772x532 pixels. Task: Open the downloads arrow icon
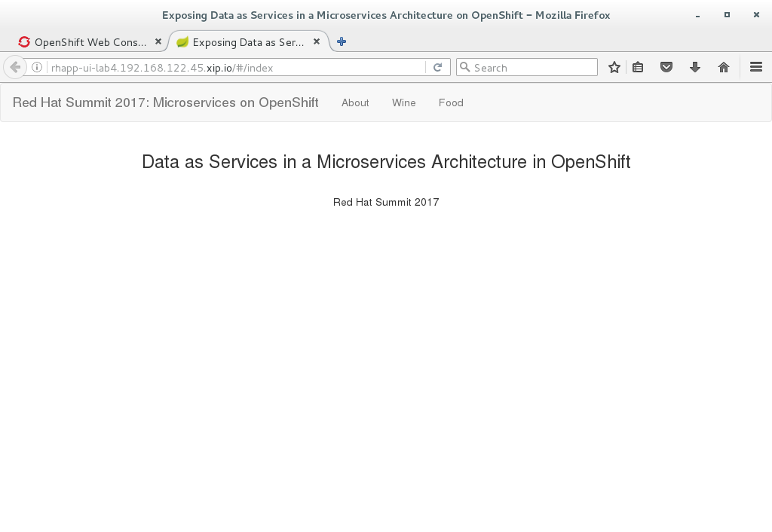click(694, 67)
